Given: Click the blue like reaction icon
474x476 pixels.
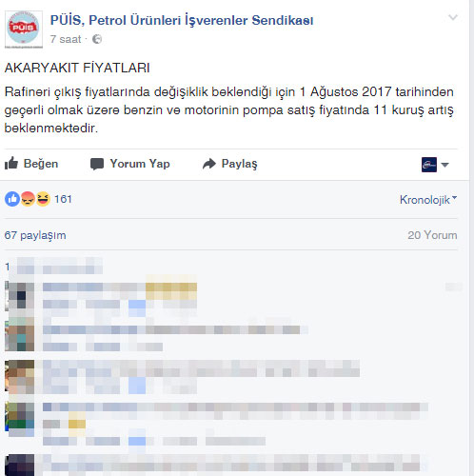Looking at the screenshot, I should (x=12, y=199).
